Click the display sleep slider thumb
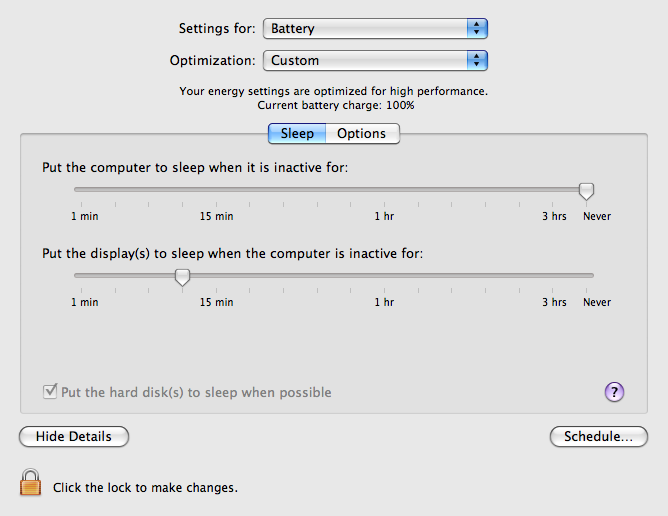The image size is (668, 516). click(x=182, y=277)
